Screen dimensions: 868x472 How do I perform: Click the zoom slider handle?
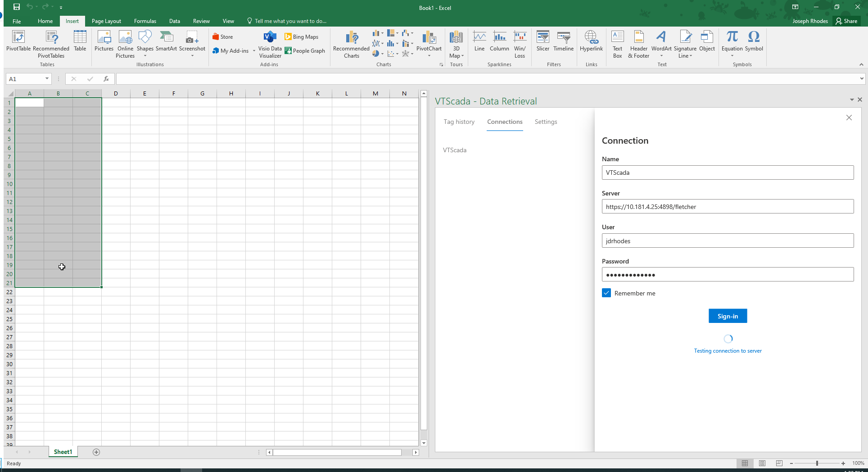(x=817, y=463)
